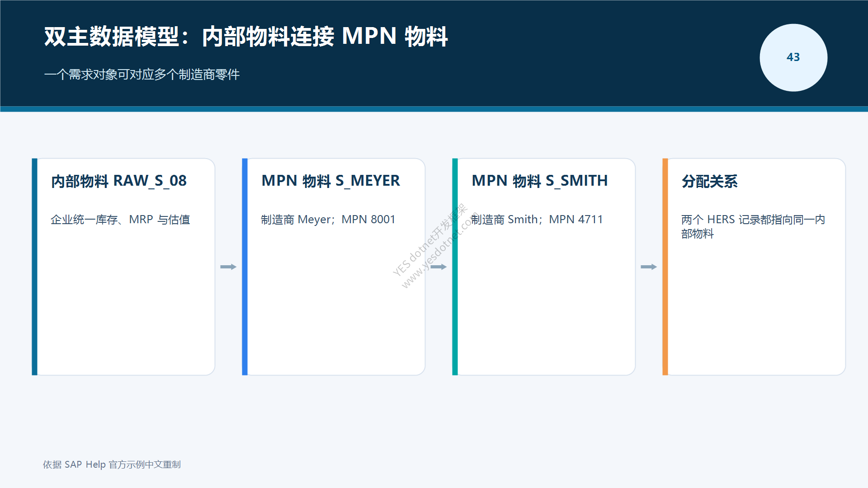Click the slide title 双主数据模型：内部物料连接 MPN 物料

246,37
